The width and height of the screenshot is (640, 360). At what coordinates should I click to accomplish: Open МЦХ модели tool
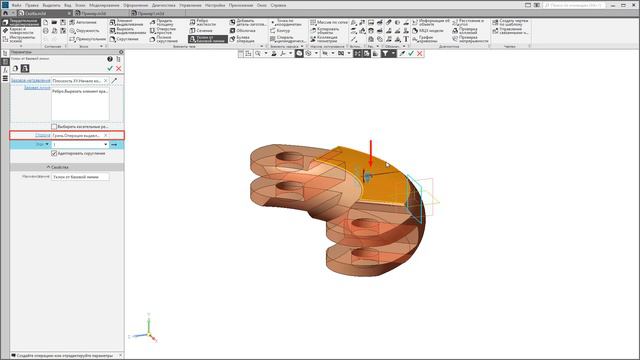[x=427, y=31]
